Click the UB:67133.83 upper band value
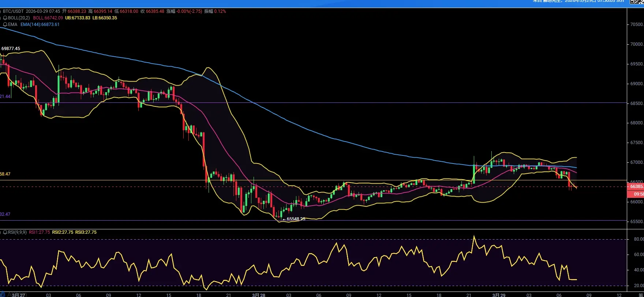Screen dimensions: 644x297 pos(78,18)
